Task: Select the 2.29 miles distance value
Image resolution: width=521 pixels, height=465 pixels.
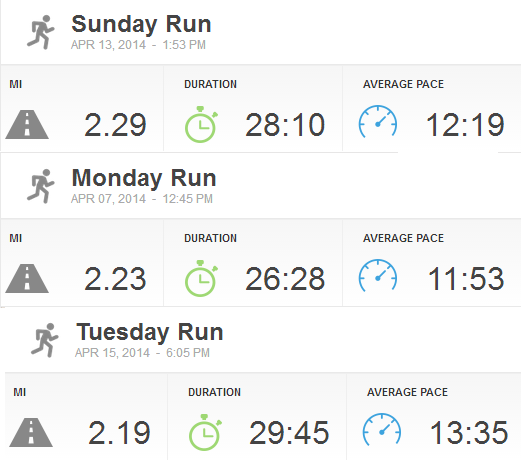Action: click(x=115, y=125)
